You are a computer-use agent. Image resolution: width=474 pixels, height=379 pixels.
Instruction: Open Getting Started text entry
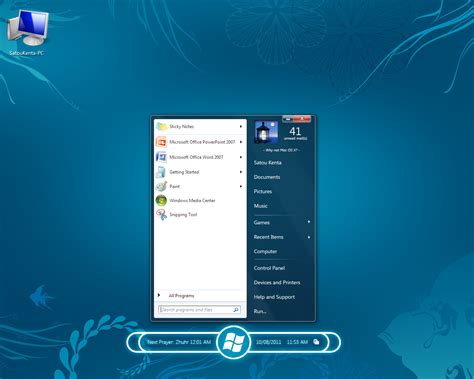coord(184,172)
